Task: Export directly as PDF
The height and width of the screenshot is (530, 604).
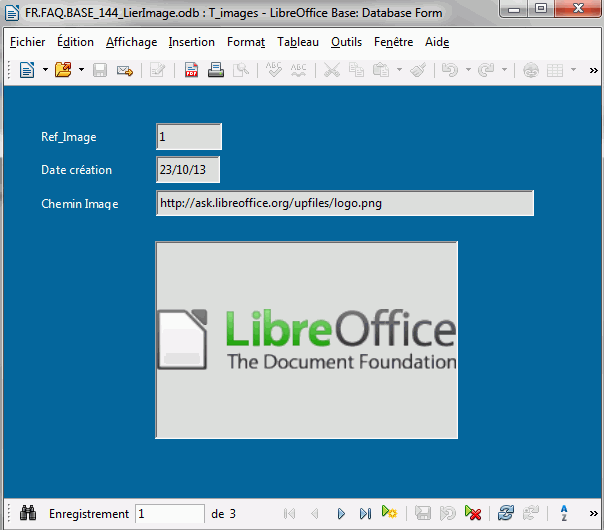Action: point(191,70)
